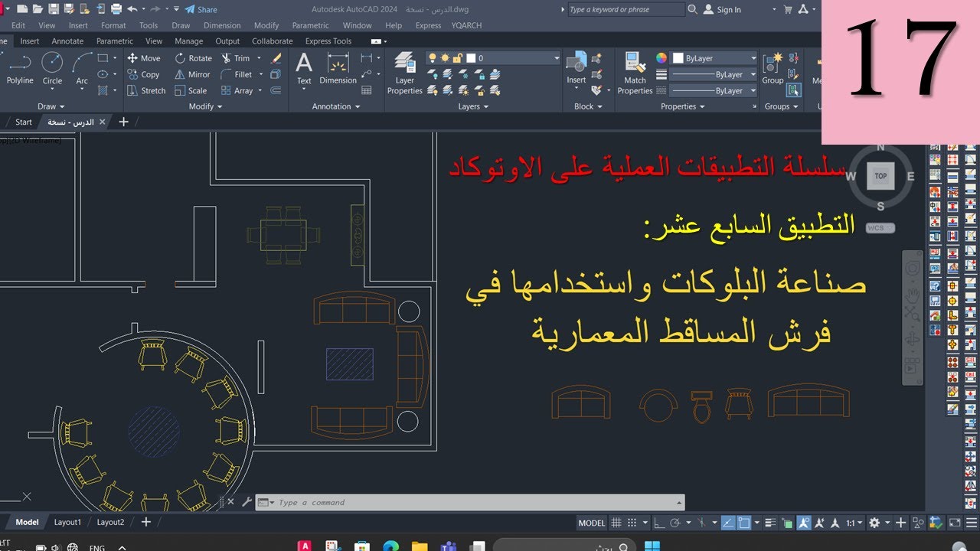Click the keyword search field
The height and width of the screenshot is (551, 980).
[626, 9]
